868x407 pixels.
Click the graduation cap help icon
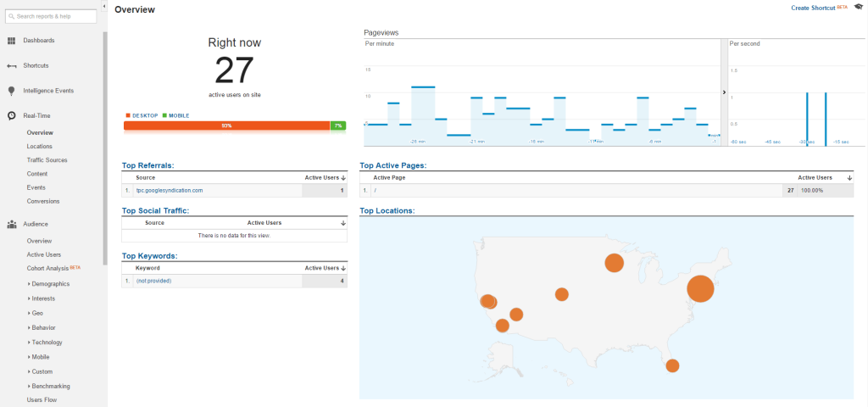[858, 7]
